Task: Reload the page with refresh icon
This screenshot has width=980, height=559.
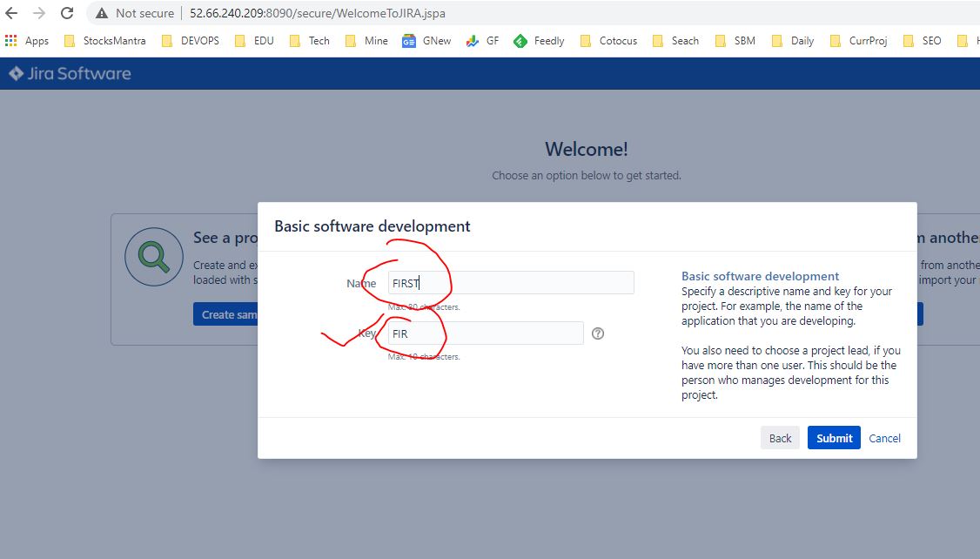Action: click(x=67, y=13)
